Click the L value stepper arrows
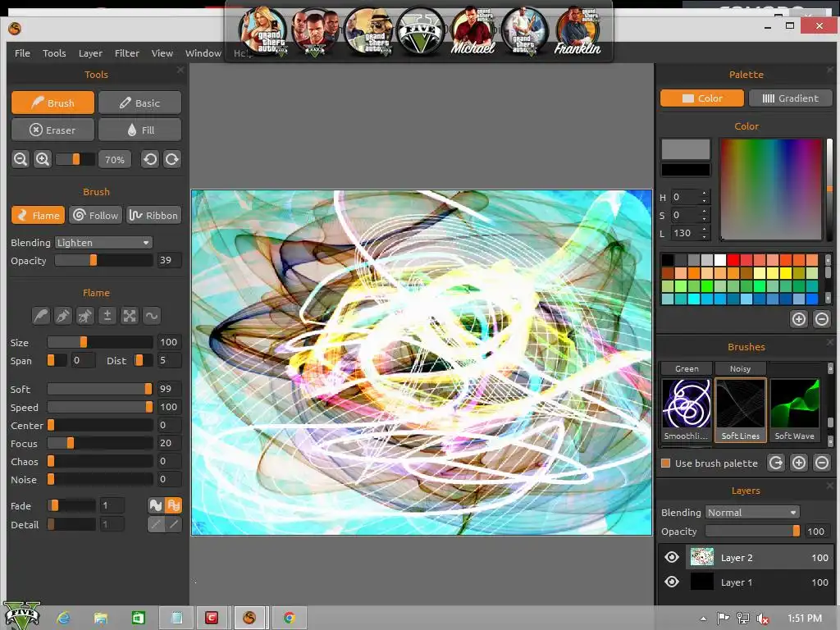The width and height of the screenshot is (840, 630). pyautogui.click(x=705, y=233)
